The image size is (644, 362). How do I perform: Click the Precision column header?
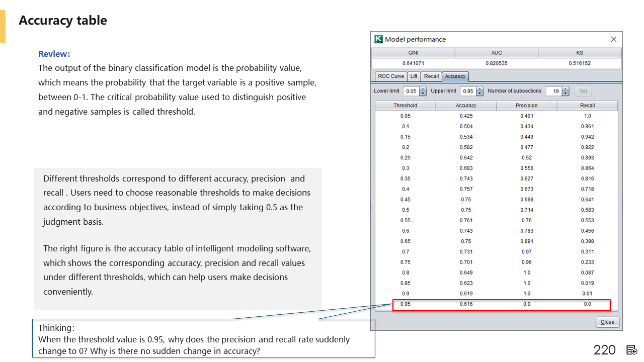click(526, 106)
